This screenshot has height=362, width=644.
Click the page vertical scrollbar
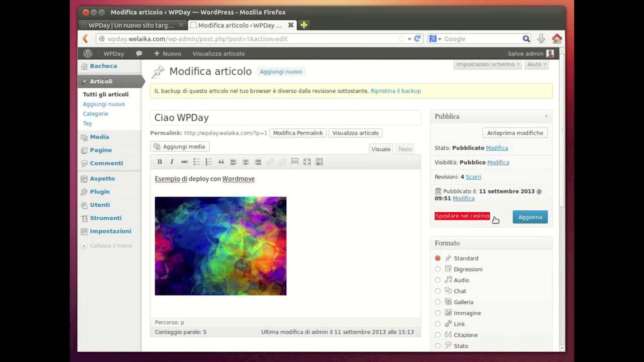pyautogui.click(x=562, y=130)
